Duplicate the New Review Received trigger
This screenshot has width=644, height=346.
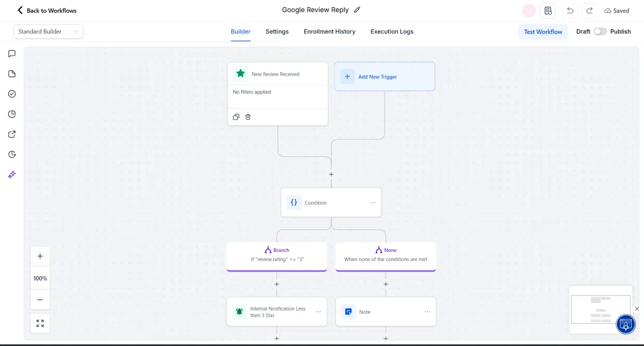(236, 117)
